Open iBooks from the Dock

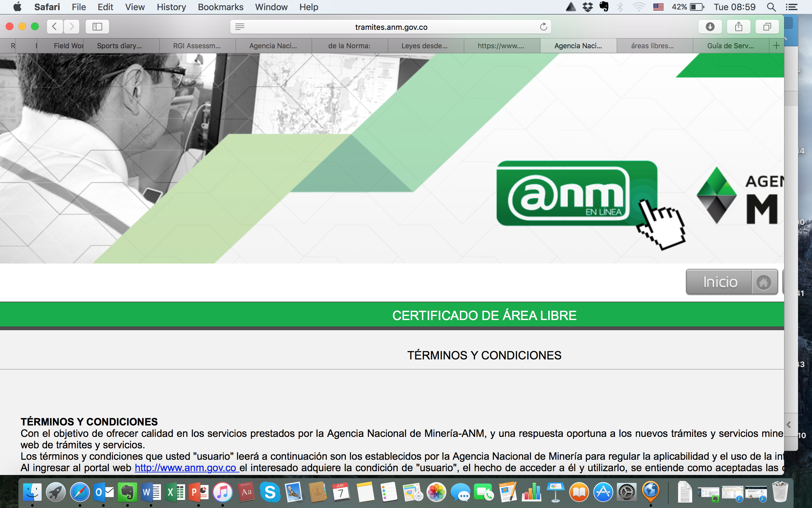(x=579, y=492)
